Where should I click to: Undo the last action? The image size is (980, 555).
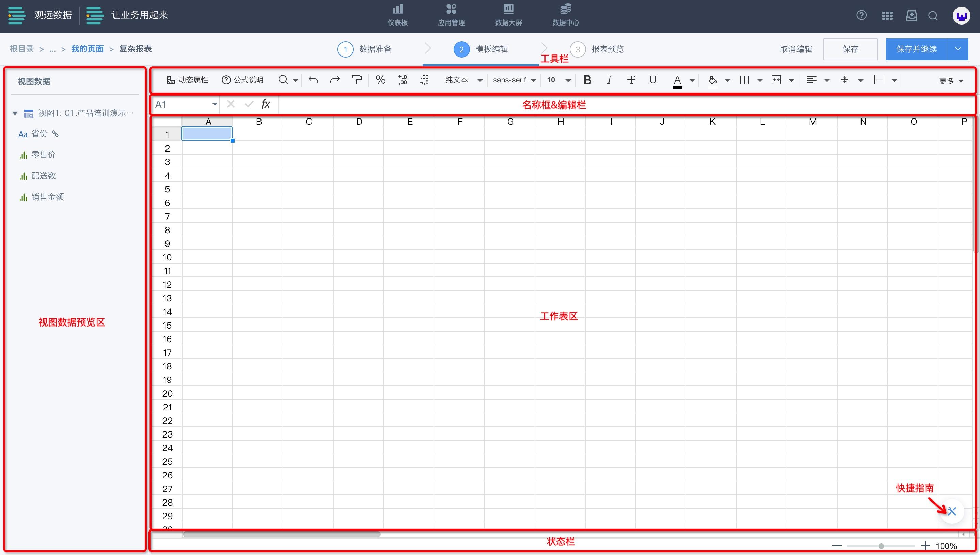(x=313, y=80)
